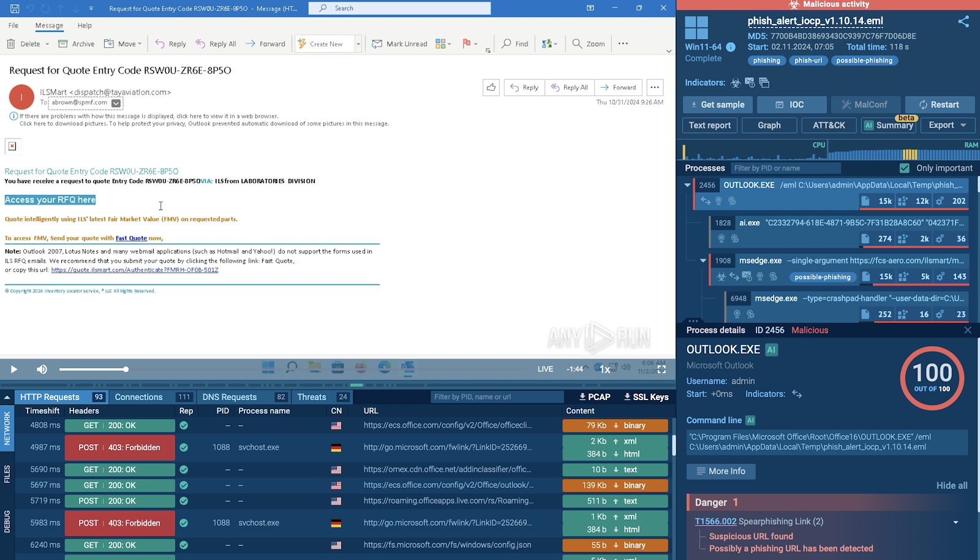
Task: Adjust the volume slider knob
Action: point(126,369)
